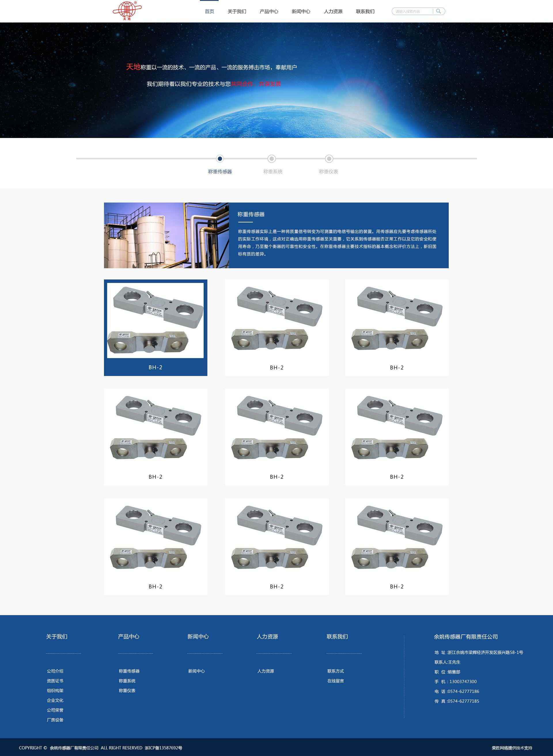Open 公司介绍 link in the footer
The height and width of the screenshot is (756, 553).
(55, 671)
